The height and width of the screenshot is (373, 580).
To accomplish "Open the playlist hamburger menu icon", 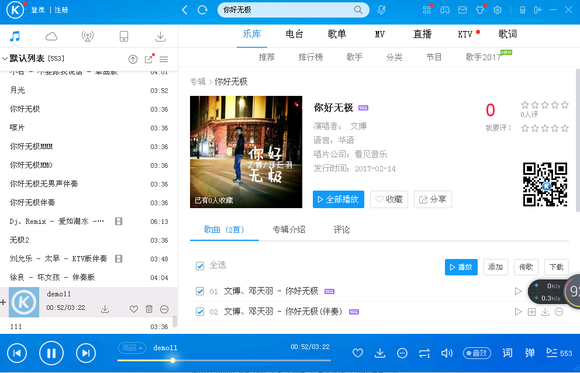I will 164,59.
